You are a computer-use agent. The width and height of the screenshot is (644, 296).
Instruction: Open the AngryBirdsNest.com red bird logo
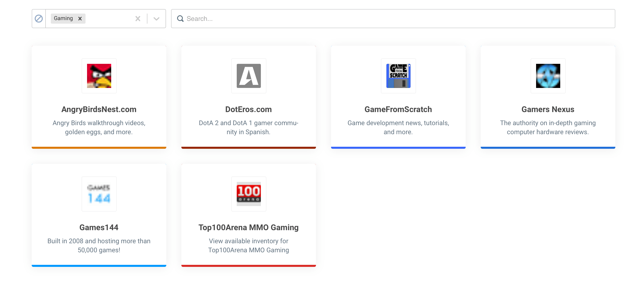(x=99, y=76)
